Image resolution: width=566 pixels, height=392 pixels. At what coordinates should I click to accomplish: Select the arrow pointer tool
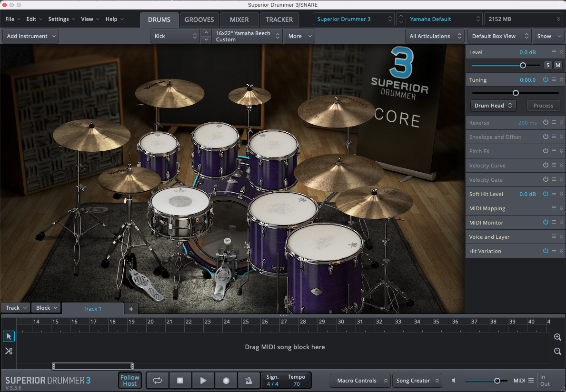point(9,336)
